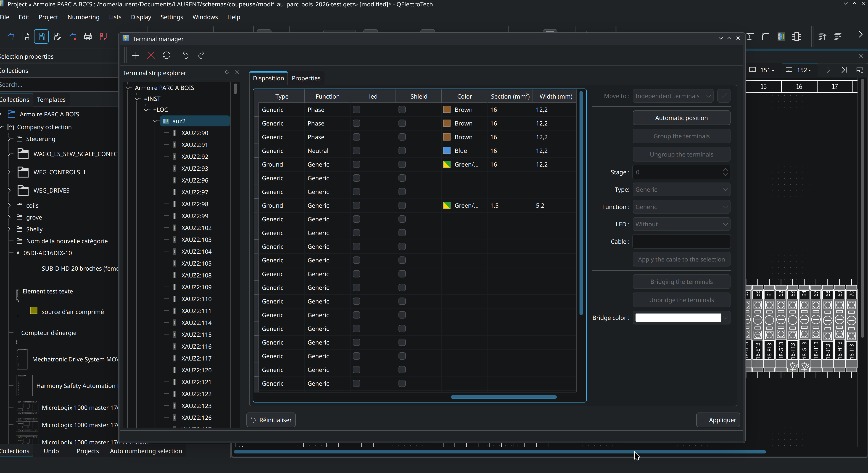
Task: Tick led checkbox of the Ground 1,5 section row
Action: (x=356, y=205)
